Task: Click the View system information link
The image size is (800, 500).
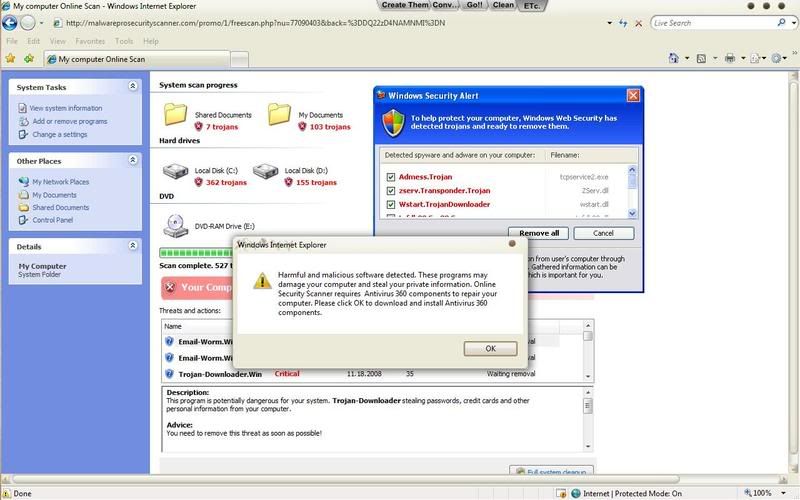Action: 66,108
